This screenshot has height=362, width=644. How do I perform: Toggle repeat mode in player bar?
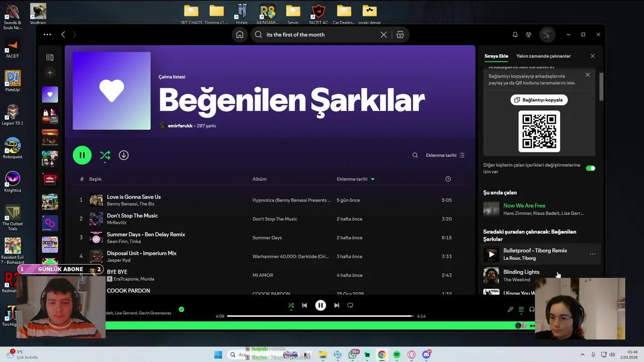pyautogui.click(x=350, y=305)
